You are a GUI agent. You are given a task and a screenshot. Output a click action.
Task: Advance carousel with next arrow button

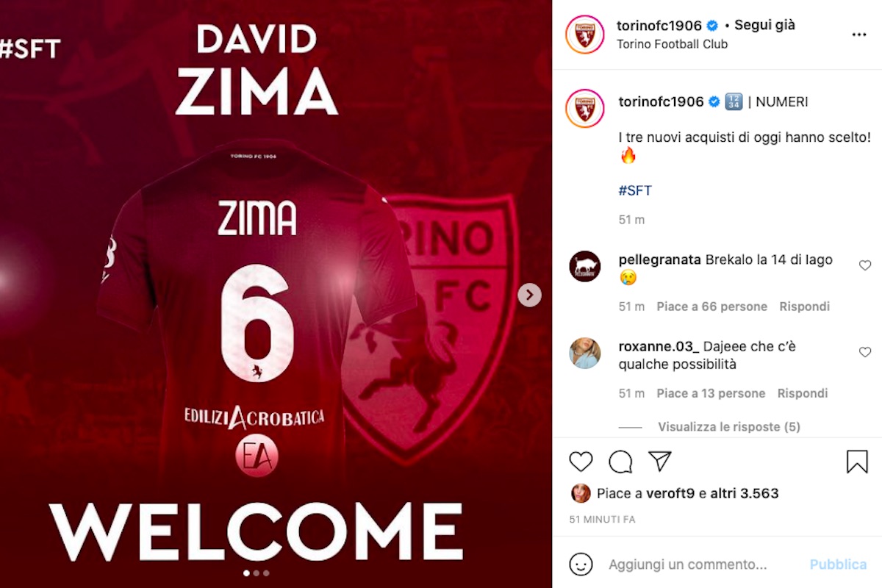click(529, 295)
